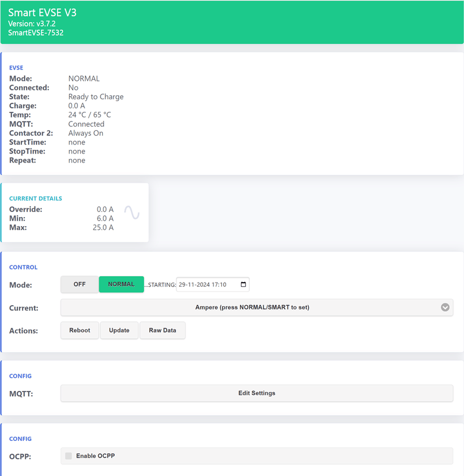
Task: Select the NORMAL mode button
Action: coord(121,284)
